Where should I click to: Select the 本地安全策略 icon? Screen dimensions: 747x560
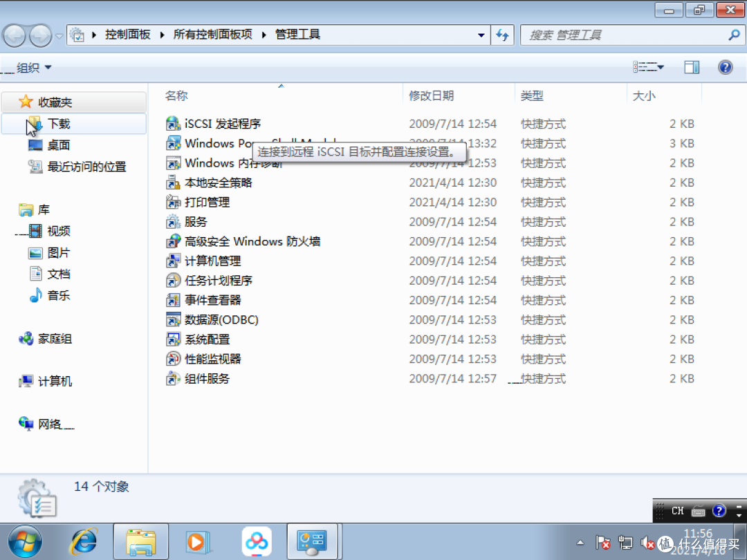click(x=173, y=183)
